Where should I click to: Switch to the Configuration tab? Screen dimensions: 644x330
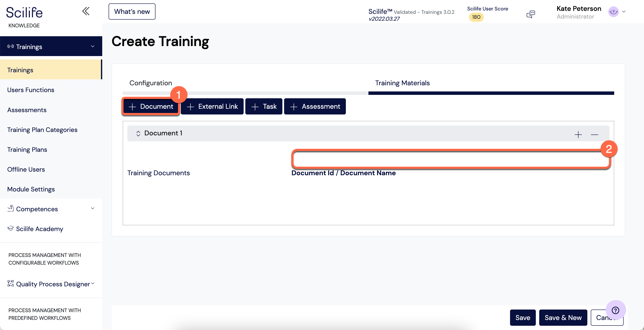151,83
